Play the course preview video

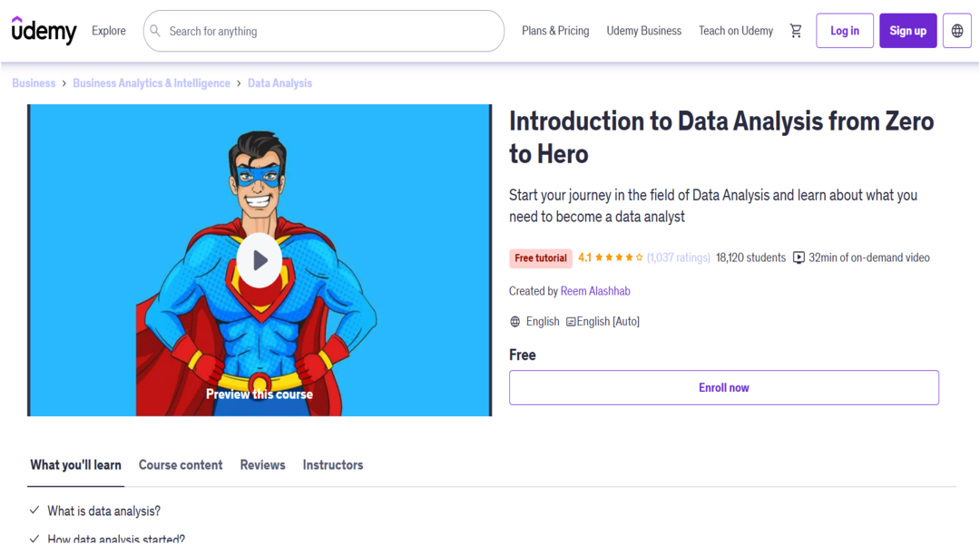click(260, 260)
